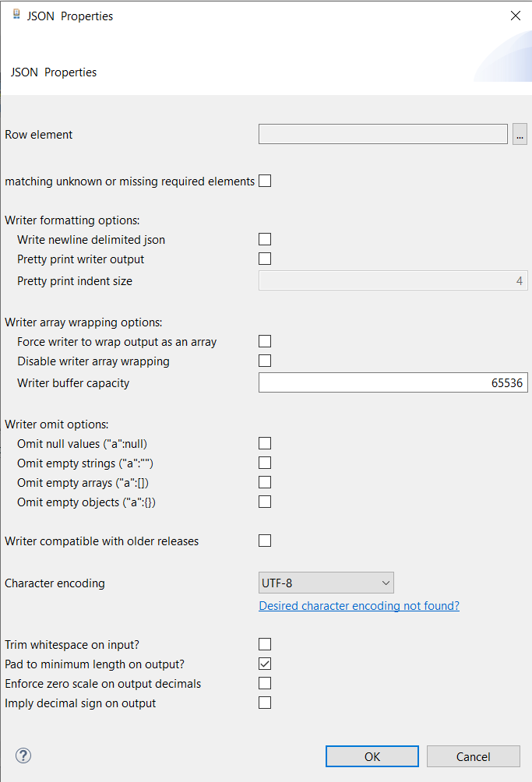
Task: Close the JSON Properties dialog window
Action: [x=515, y=16]
